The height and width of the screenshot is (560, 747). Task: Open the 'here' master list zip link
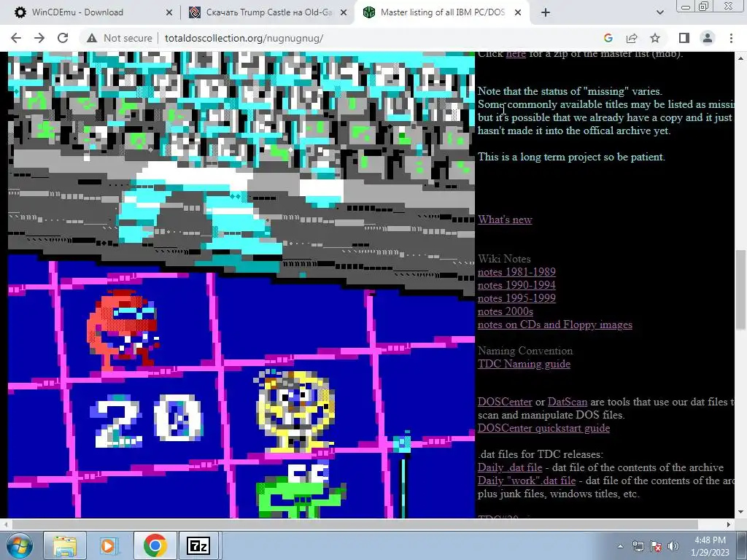click(x=516, y=54)
